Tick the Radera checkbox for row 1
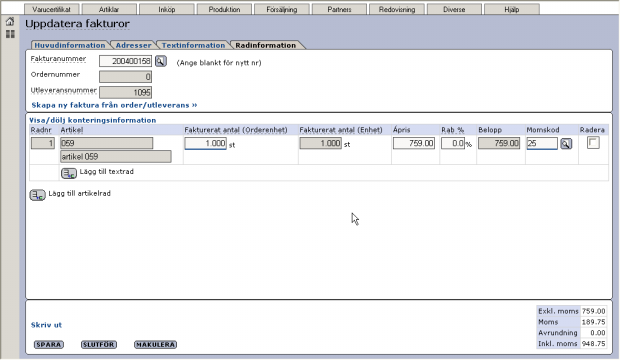The image size is (620, 360). [x=593, y=143]
